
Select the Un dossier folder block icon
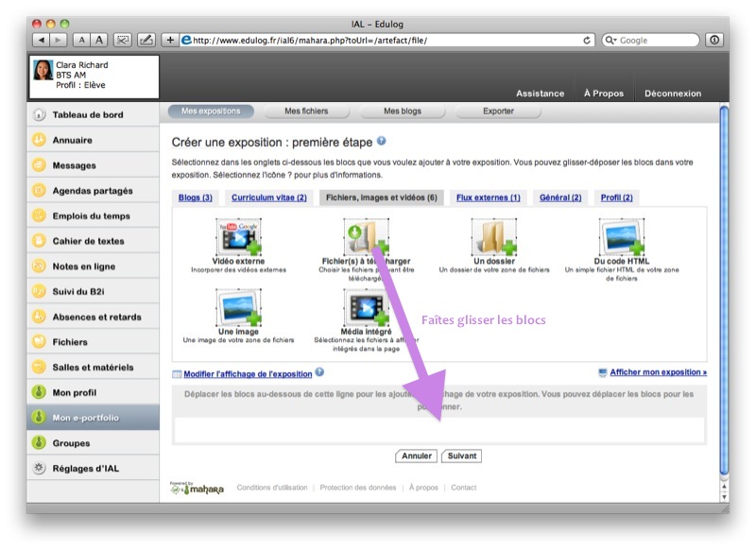[493, 237]
